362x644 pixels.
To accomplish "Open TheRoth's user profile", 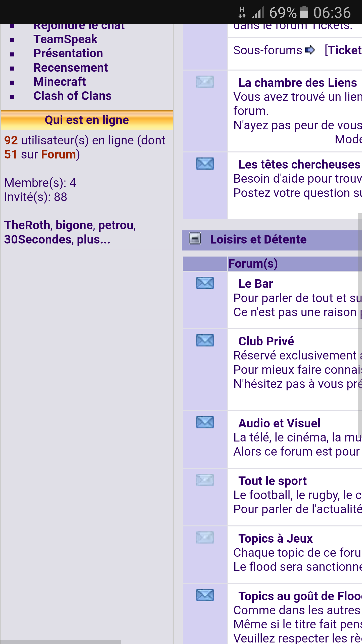I will click(x=27, y=225).
